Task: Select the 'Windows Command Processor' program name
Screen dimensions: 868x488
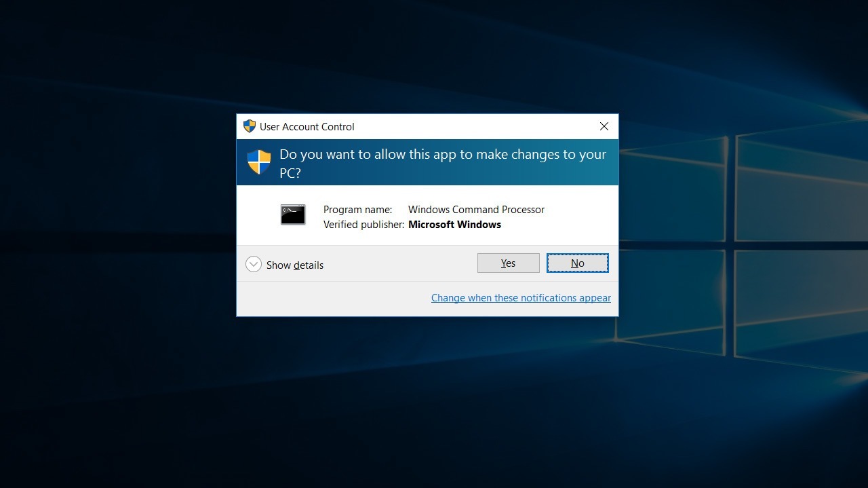Action: 476,209
